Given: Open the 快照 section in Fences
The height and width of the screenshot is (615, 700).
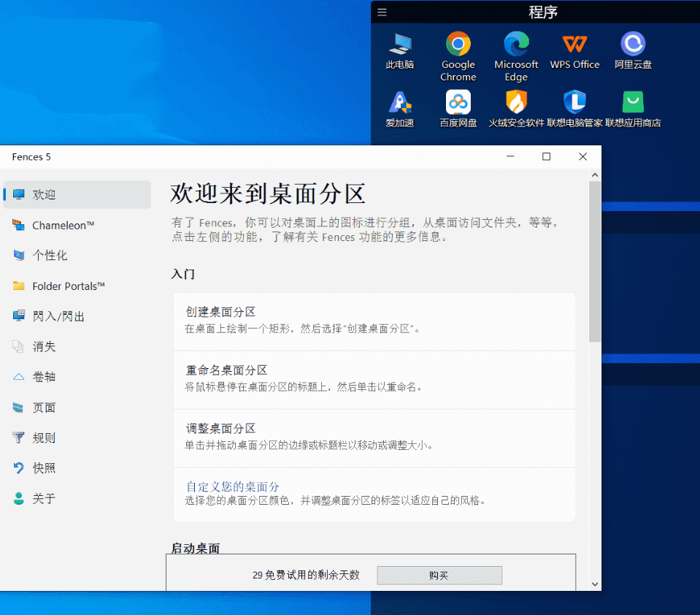Looking at the screenshot, I should pyautogui.click(x=42, y=468).
